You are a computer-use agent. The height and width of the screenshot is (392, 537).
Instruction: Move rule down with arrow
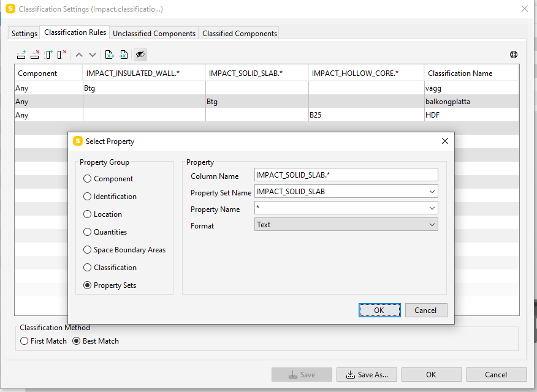93,55
